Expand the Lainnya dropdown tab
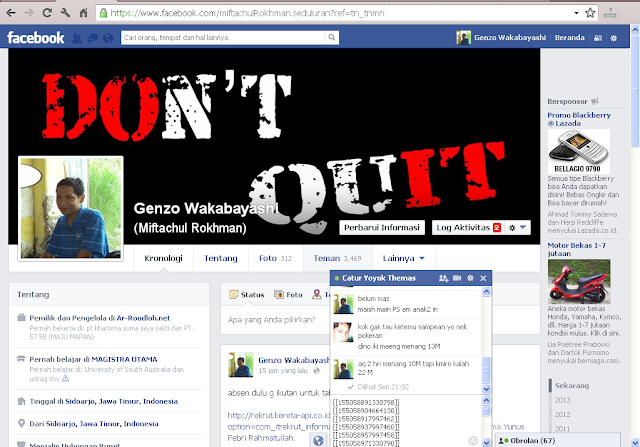 (404, 258)
